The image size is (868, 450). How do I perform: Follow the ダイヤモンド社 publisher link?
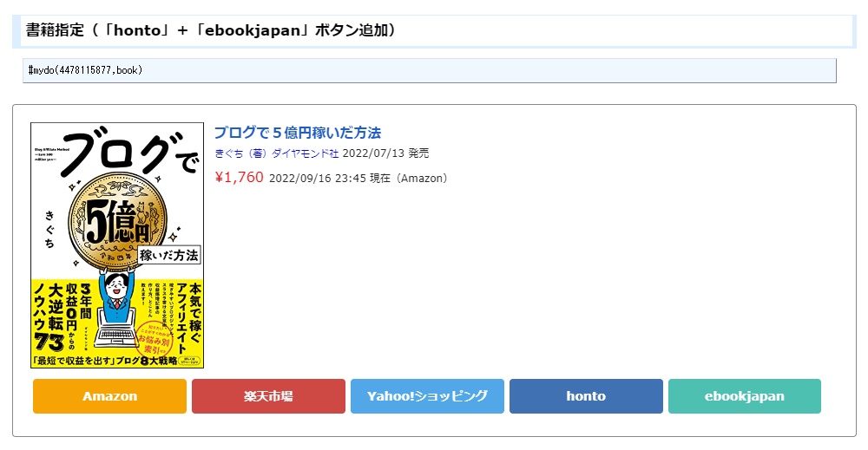click(x=305, y=153)
